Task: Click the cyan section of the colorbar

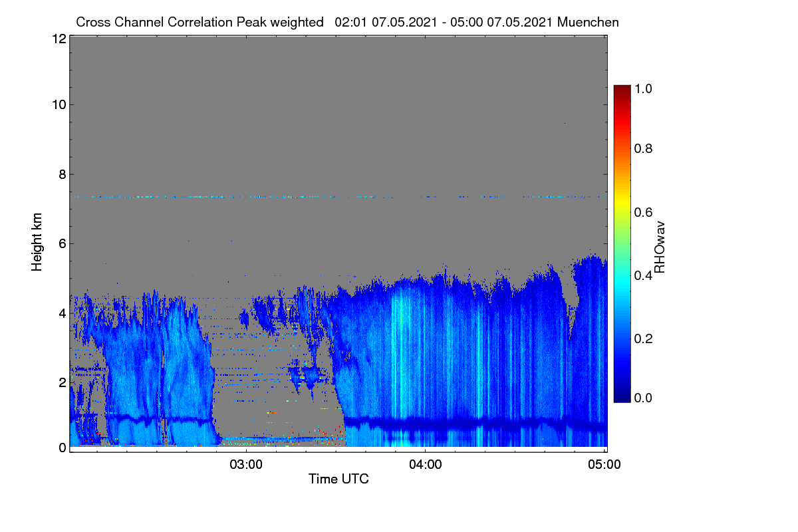Action: click(x=622, y=283)
